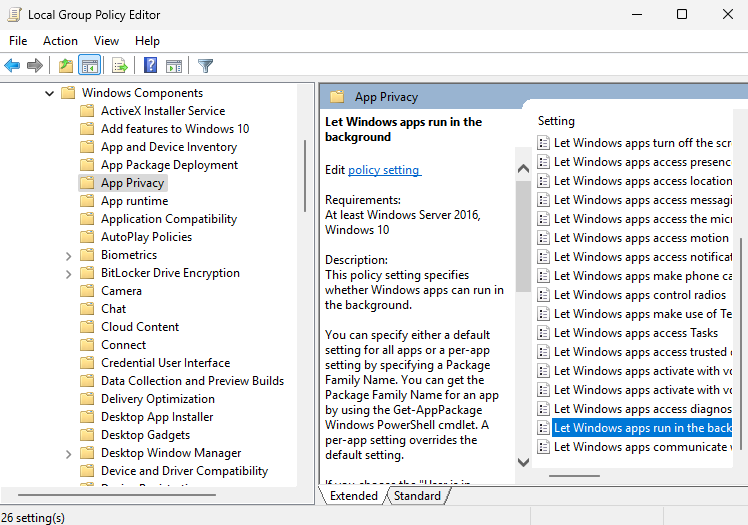This screenshot has height=525, width=748.
Task: Toggle the Show/Hide Action Pane icon
Action: pos(174,66)
